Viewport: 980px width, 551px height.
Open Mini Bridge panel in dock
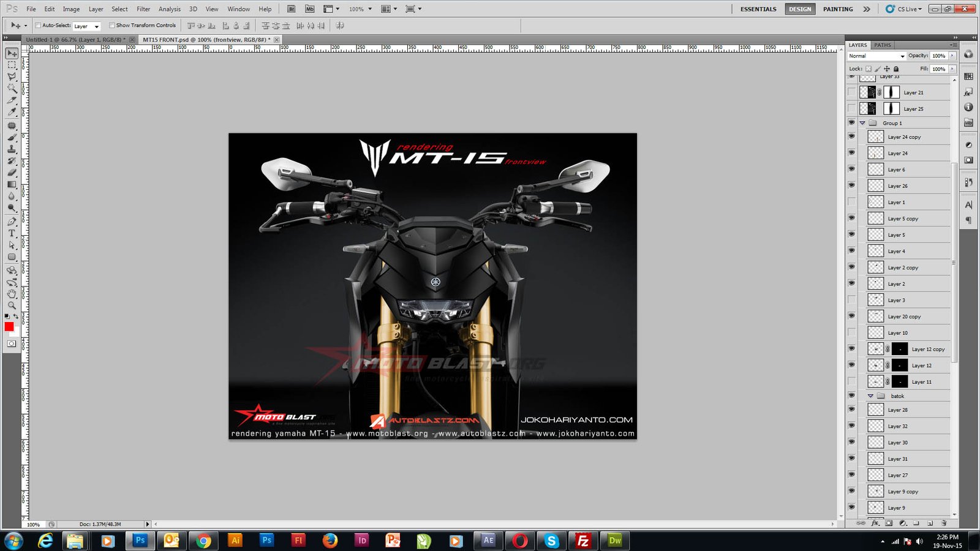pos(968,122)
